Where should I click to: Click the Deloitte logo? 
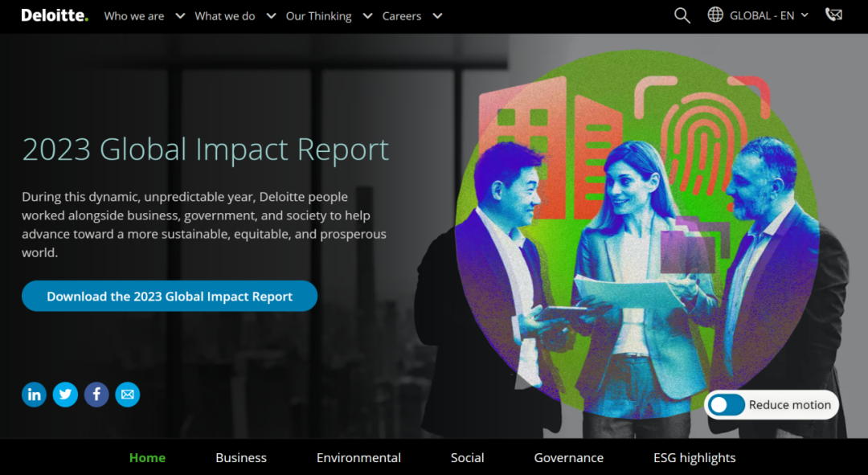click(55, 15)
